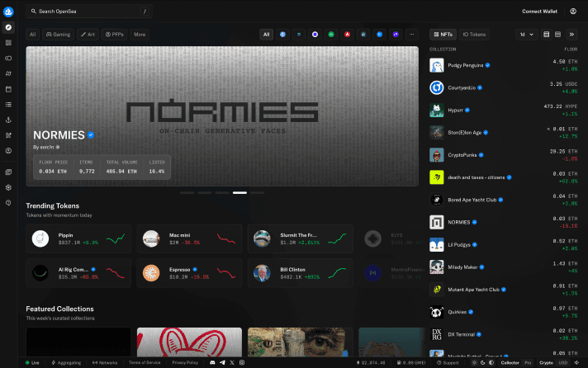Click the Pudgy Penguins collection avatar
The width and height of the screenshot is (588, 368).
tap(437, 65)
